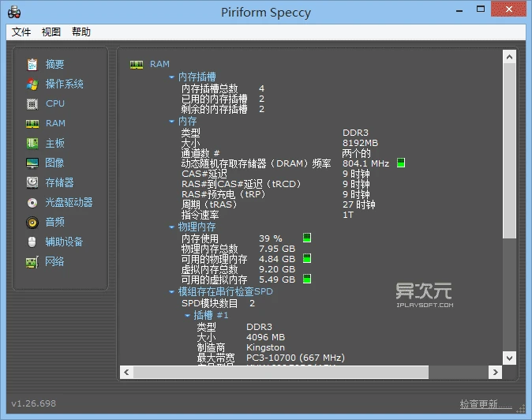Select the RAM label in the sidebar
The height and width of the screenshot is (420, 532).
pos(55,123)
